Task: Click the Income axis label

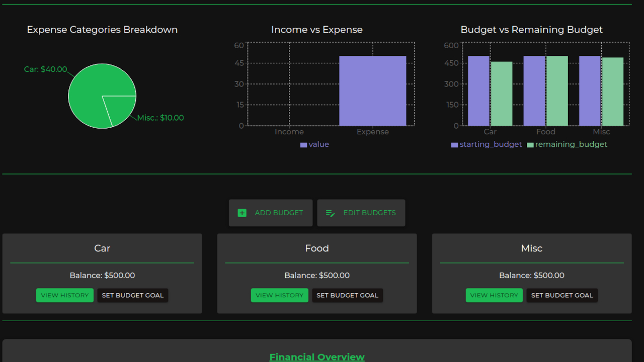Action: click(289, 132)
